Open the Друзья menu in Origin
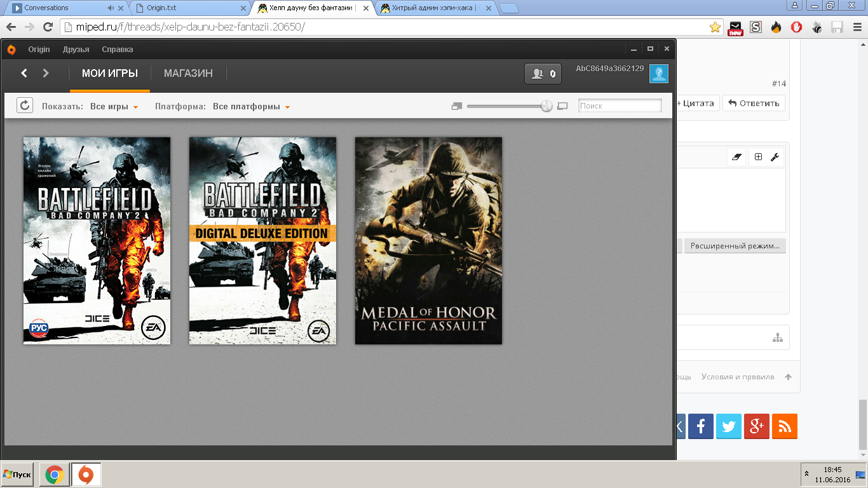 76,50
